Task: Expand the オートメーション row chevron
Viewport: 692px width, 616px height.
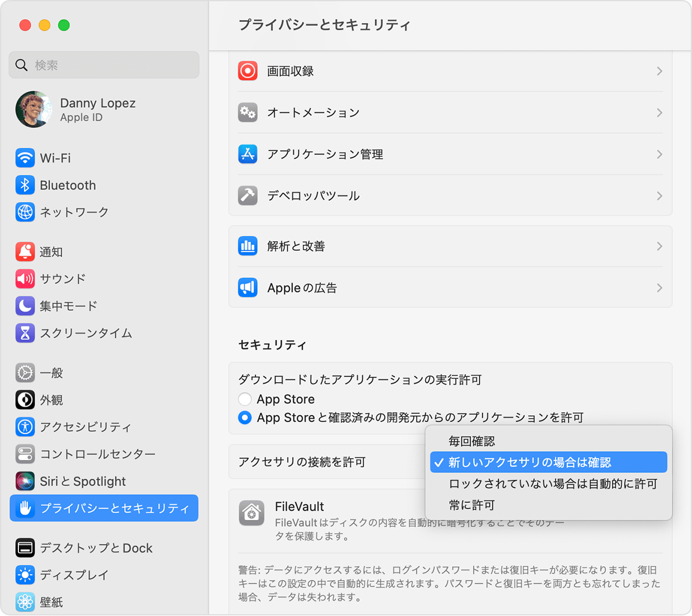Action: pyautogui.click(x=659, y=112)
